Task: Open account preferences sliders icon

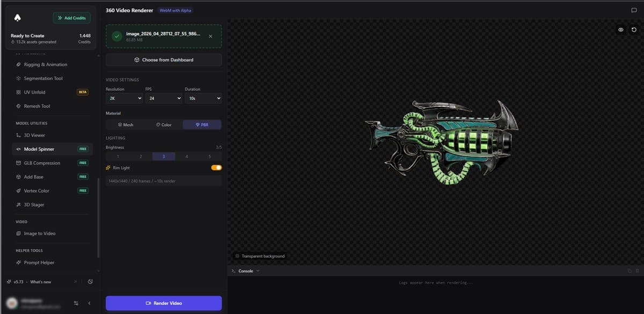Action: click(76, 303)
